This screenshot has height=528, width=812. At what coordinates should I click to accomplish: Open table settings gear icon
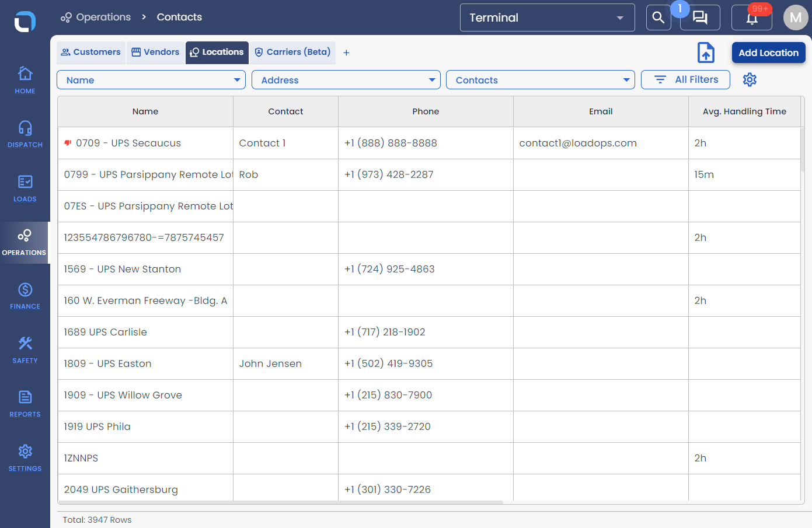pos(750,79)
